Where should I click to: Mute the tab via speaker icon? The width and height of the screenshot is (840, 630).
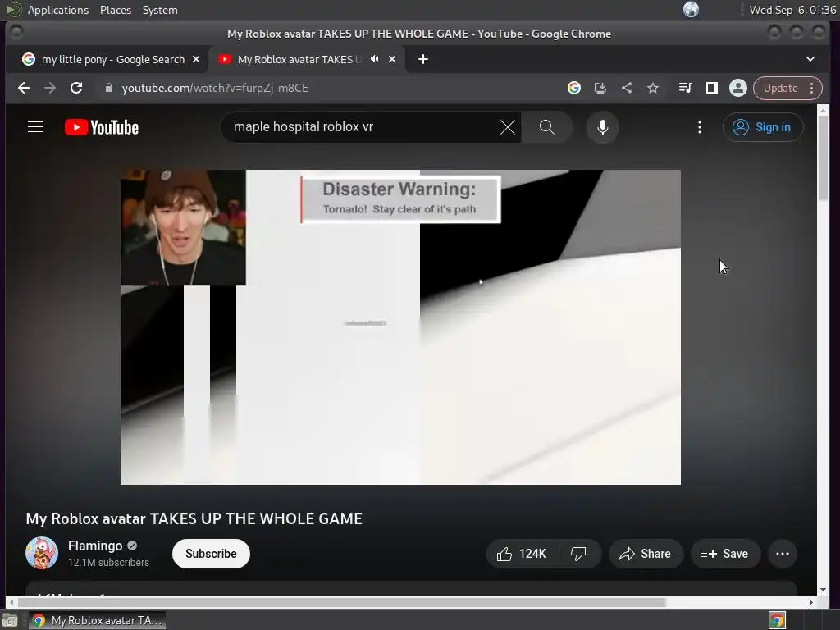(374, 59)
